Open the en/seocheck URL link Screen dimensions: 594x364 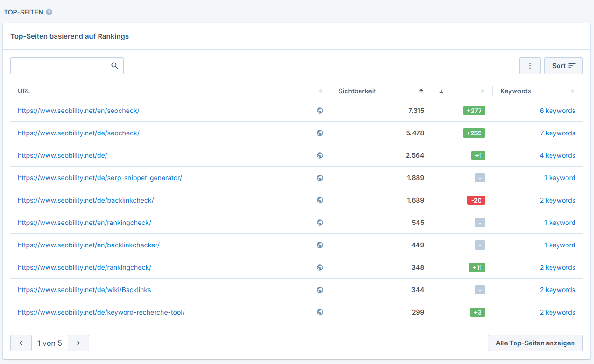78,111
